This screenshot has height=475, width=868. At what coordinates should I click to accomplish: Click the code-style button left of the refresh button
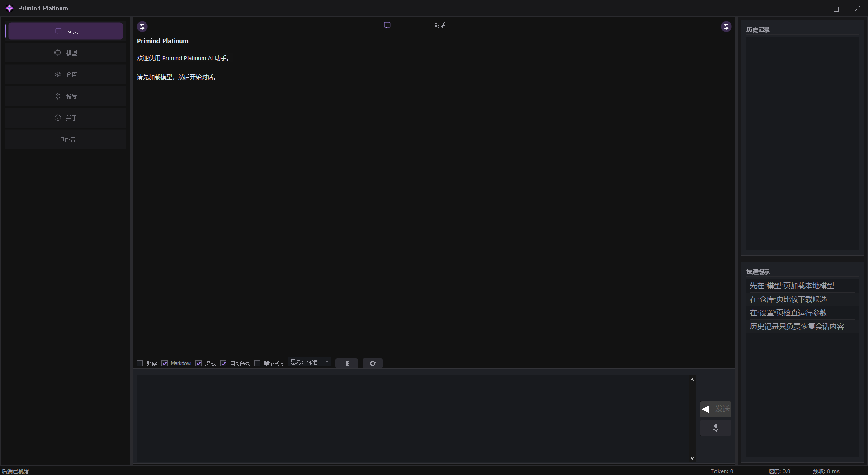[347, 363]
